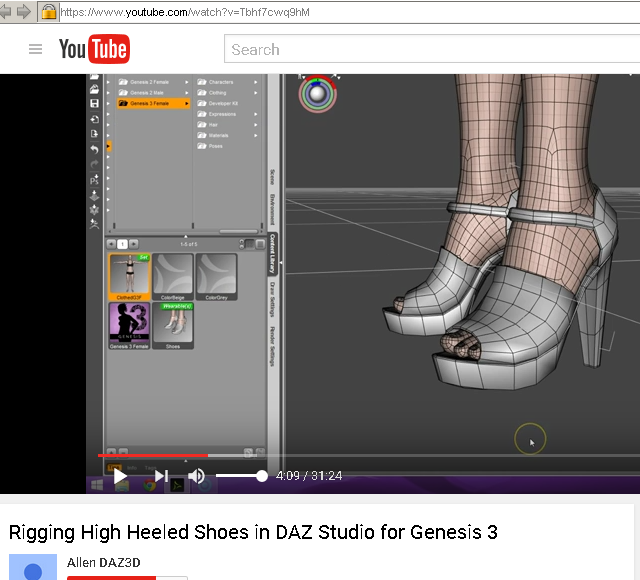
Task: Switch to the Draw Settings side tab
Action: coord(272,299)
